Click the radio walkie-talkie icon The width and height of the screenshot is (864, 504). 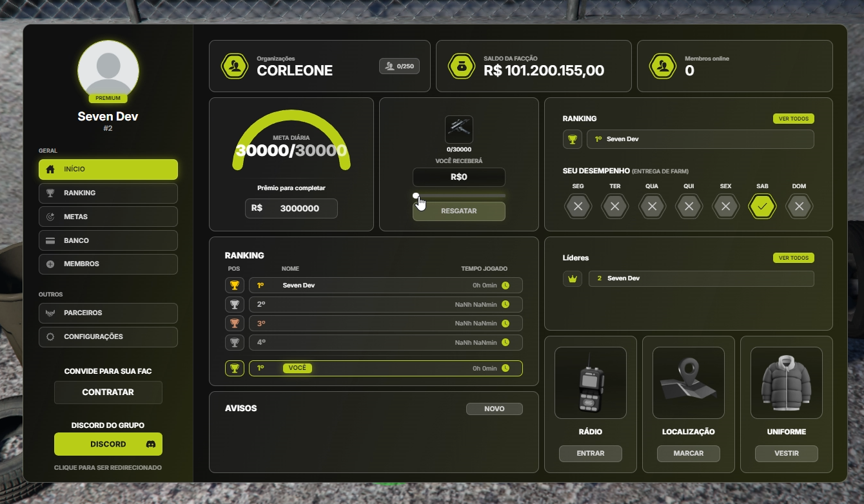point(590,383)
